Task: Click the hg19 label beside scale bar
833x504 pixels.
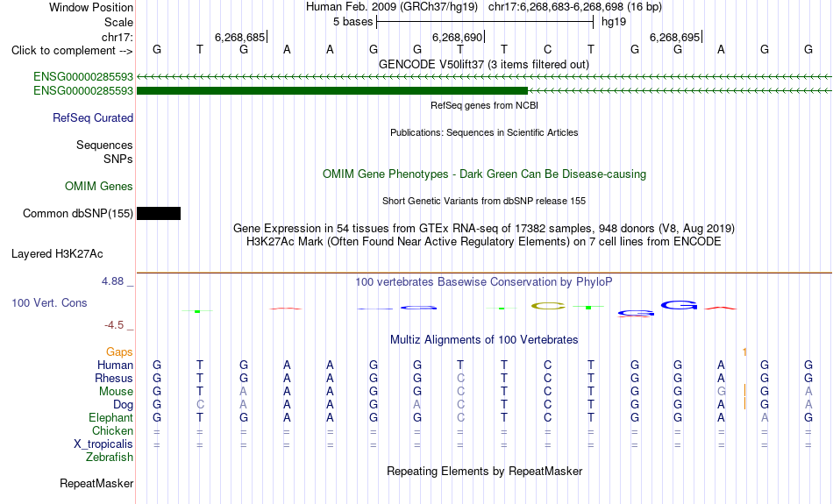Action: (x=614, y=22)
